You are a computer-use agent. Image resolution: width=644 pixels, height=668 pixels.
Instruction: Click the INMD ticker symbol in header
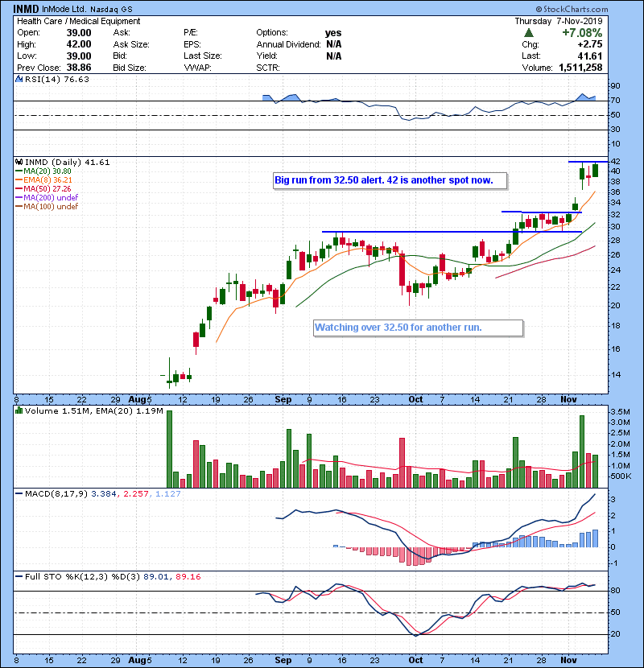(x=26, y=9)
